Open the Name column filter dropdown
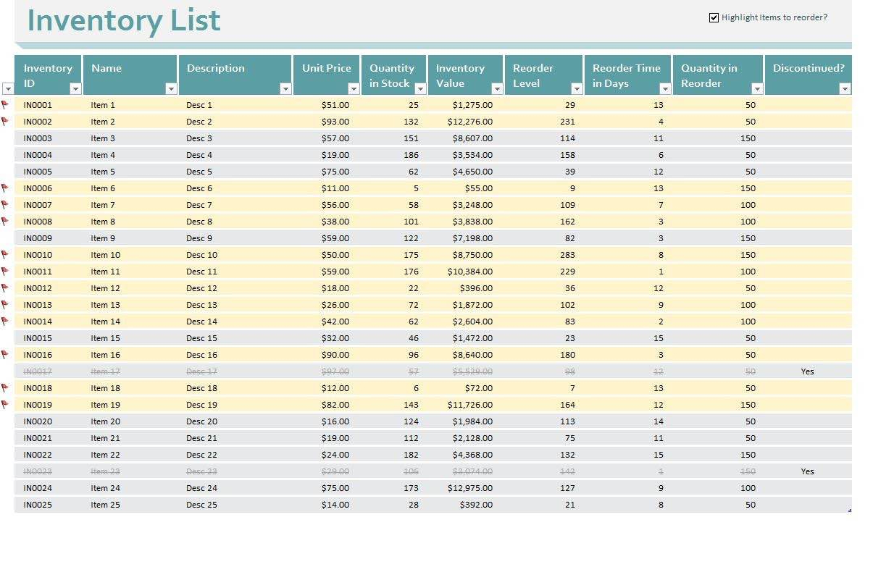 coord(172,88)
